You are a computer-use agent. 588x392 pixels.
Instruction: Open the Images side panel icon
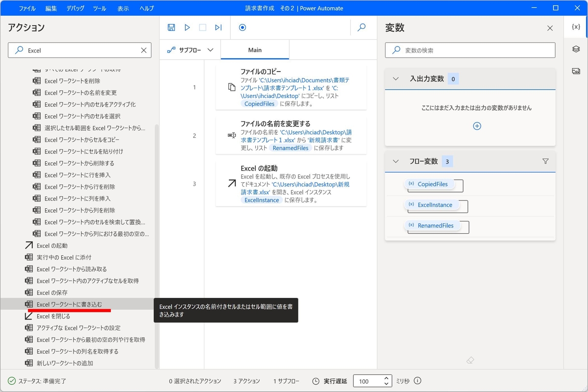576,71
